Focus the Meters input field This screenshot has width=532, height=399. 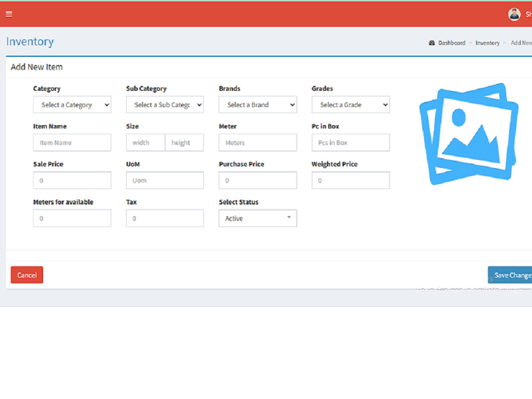(258, 143)
